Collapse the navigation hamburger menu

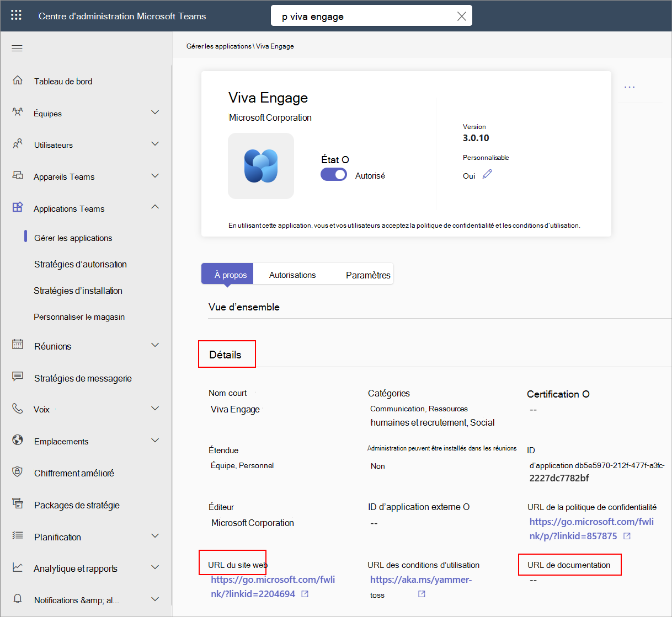click(17, 48)
